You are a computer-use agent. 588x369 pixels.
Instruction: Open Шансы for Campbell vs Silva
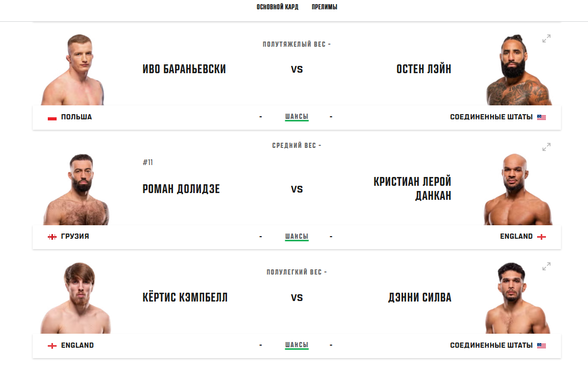click(x=297, y=345)
